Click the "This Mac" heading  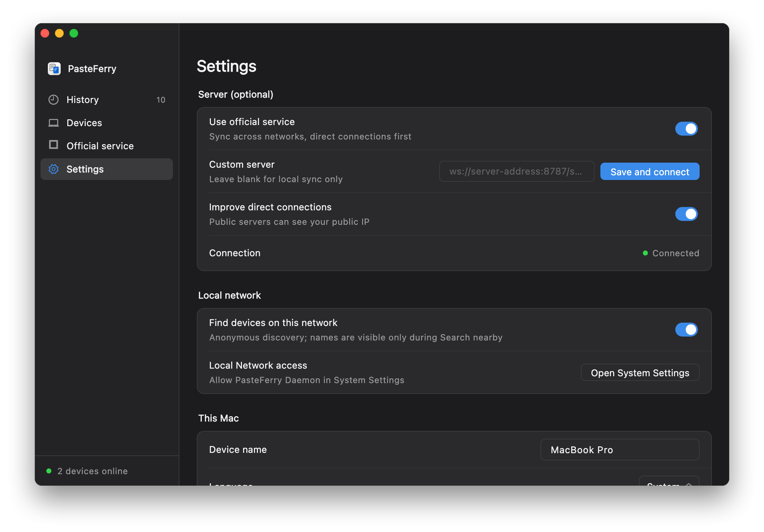(218, 418)
